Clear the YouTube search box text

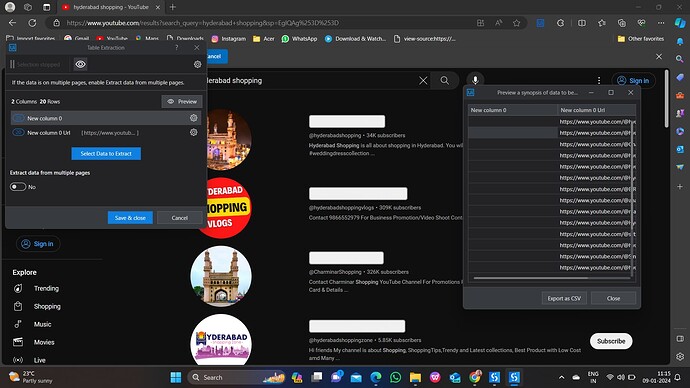(423, 81)
